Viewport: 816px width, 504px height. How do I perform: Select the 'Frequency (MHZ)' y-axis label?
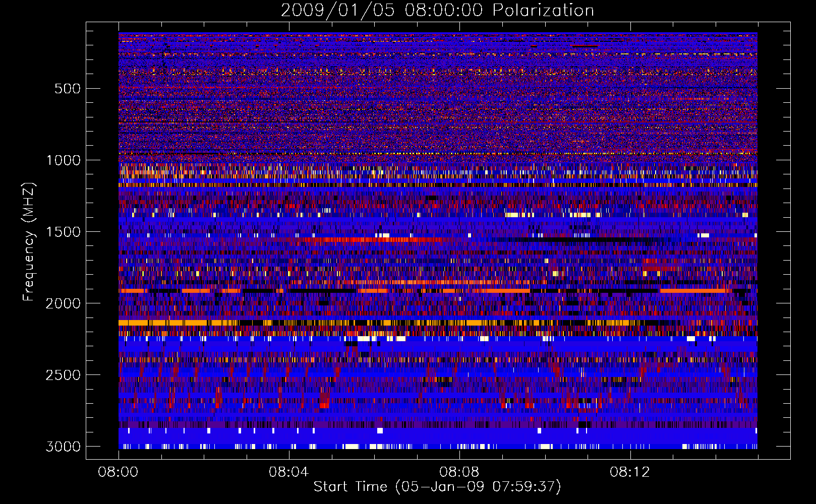(29, 242)
